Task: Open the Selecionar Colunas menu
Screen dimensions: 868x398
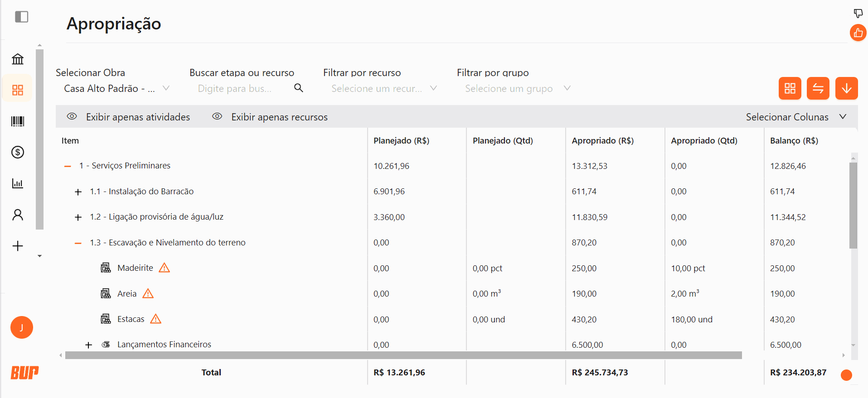Action: [795, 117]
